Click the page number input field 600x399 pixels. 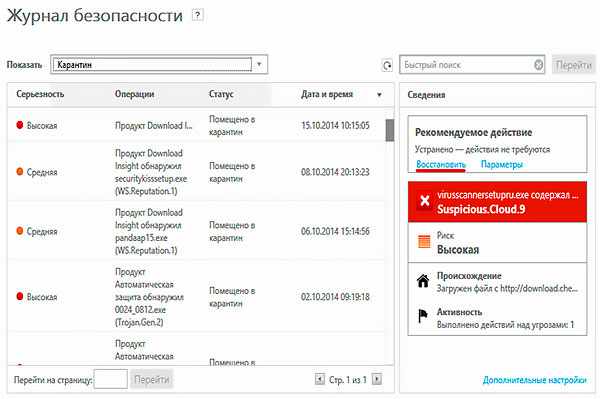click(111, 379)
